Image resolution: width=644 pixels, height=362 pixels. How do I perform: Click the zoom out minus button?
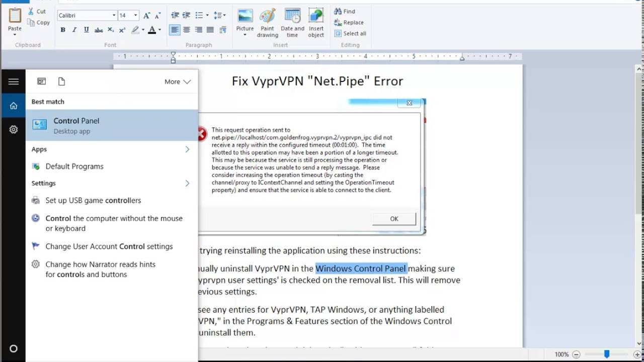(577, 354)
